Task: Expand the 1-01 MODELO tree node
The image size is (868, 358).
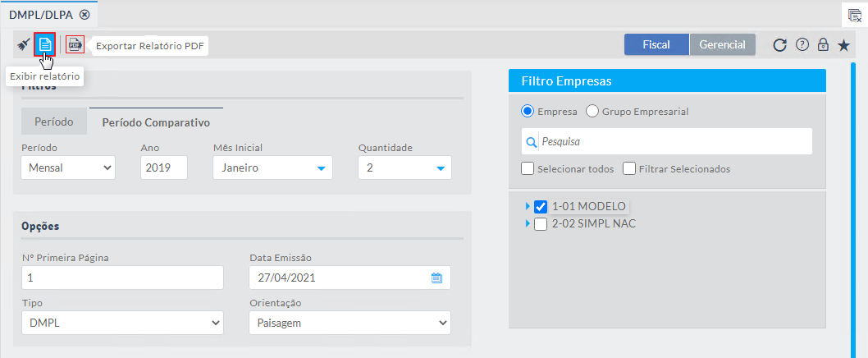Action: [528, 206]
